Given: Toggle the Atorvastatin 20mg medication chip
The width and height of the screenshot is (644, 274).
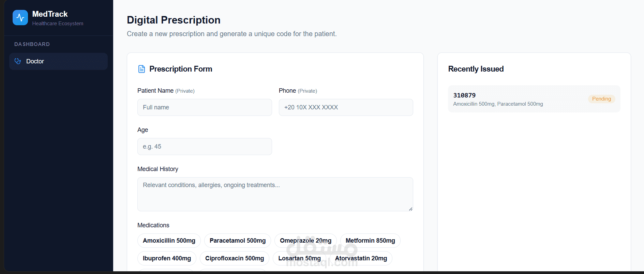Looking at the screenshot, I should 361,258.
